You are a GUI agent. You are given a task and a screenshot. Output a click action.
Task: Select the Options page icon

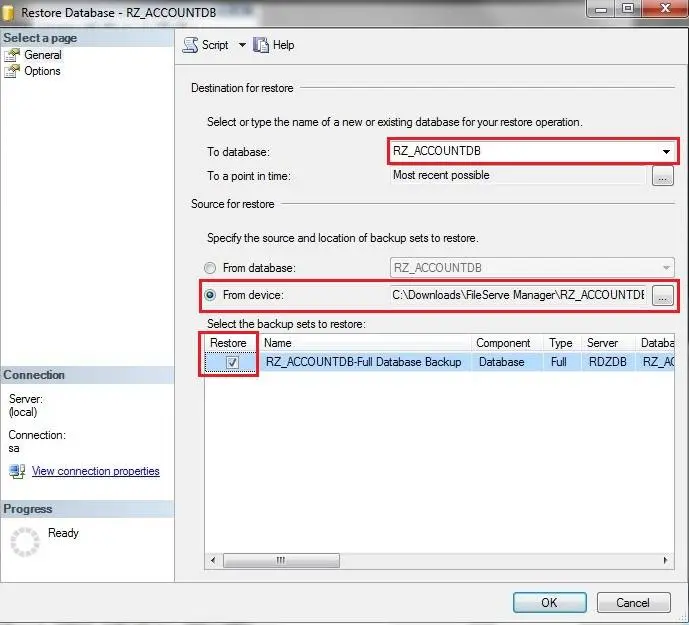[x=12, y=71]
